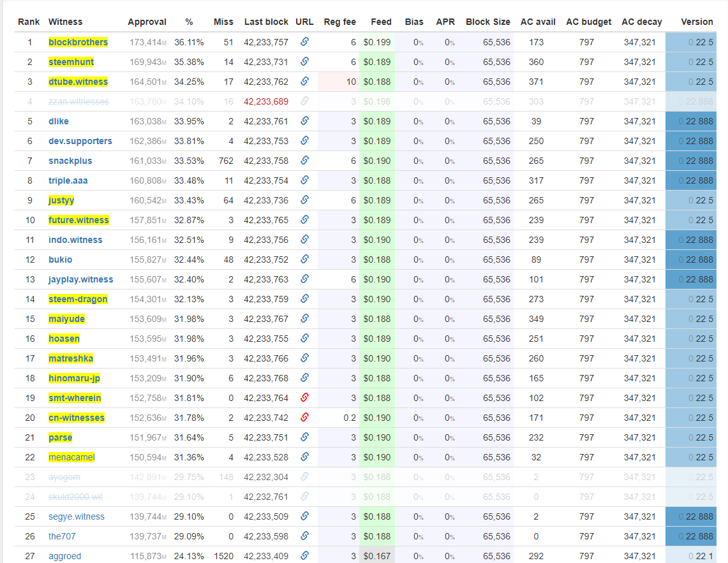Open the steemhunt witness link
This screenshot has height=563, width=728.
[71, 62]
